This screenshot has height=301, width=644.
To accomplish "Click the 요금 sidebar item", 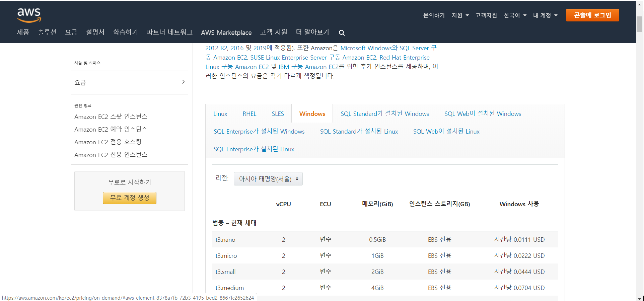I will (129, 82).
